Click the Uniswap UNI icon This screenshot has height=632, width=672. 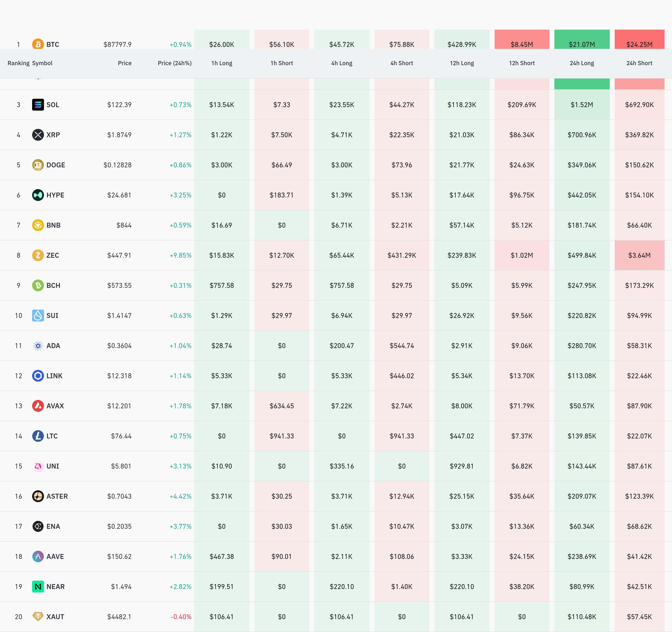coord(38,466)
